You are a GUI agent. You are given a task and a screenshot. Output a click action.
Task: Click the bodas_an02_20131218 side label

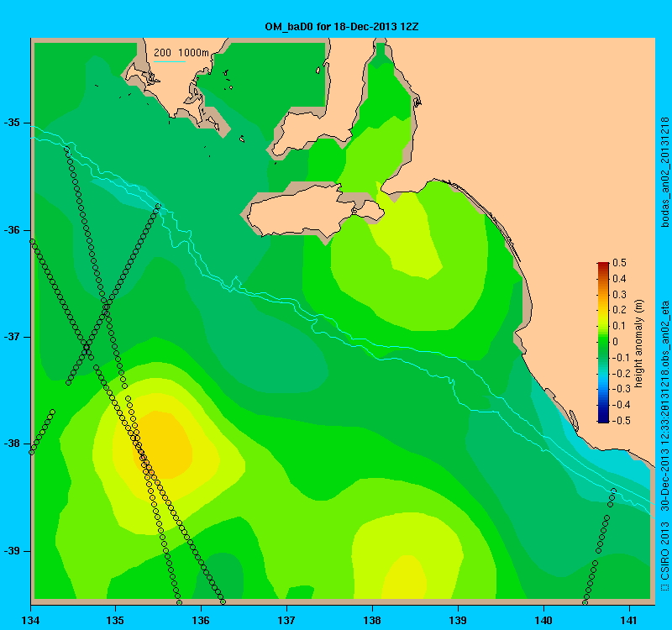click(x=665, y=172)
